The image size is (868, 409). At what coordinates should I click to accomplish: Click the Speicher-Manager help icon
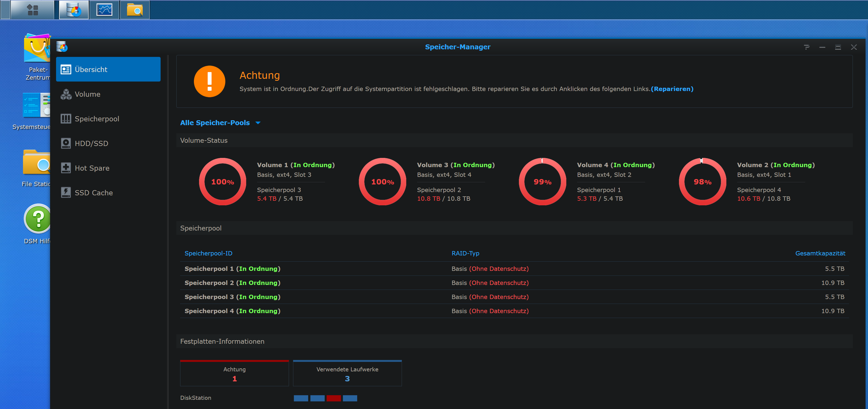coord(807,47)
